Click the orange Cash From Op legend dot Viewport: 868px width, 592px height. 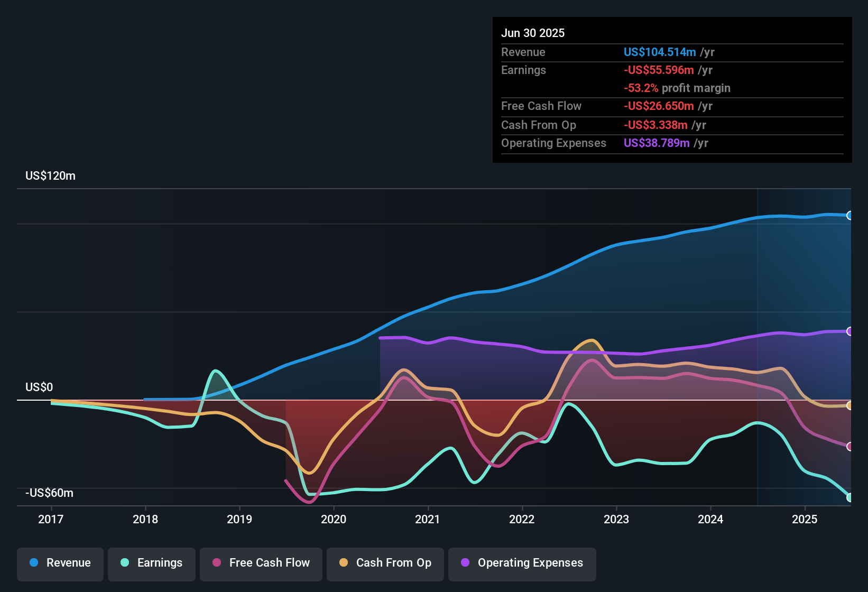pyautogui.click(x=344, y=563)
